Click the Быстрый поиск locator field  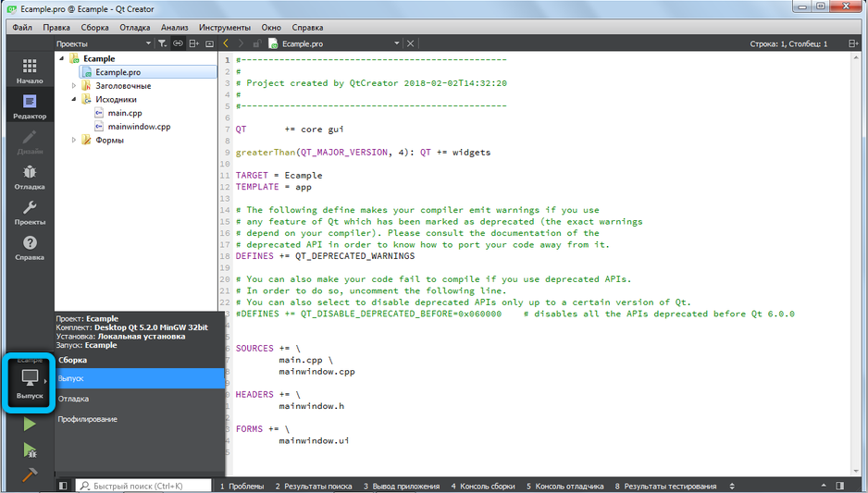coord(139,486)
